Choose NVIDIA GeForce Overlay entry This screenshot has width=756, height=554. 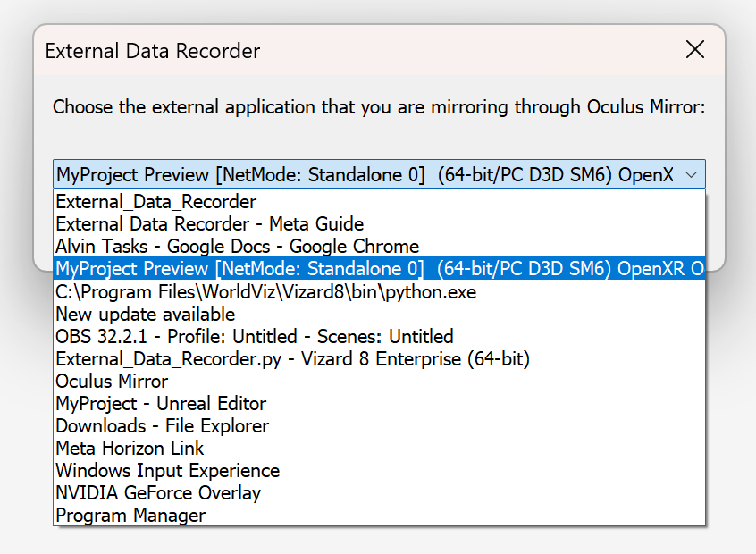[379, 492]
